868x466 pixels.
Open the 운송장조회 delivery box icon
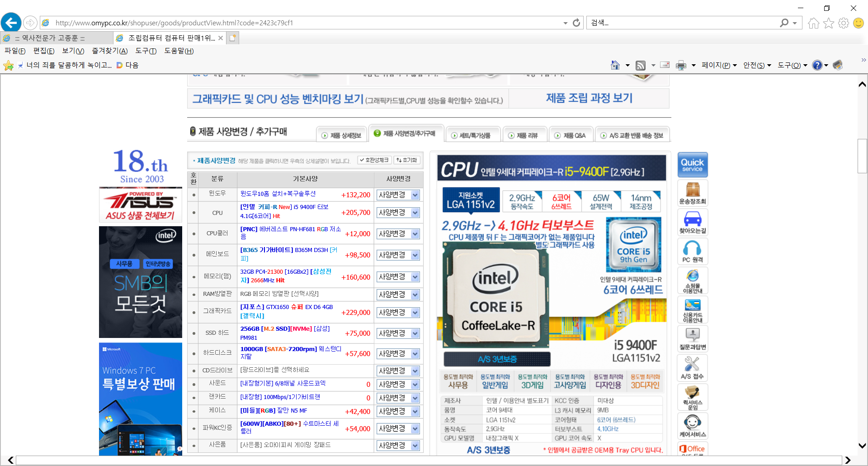pyautogui.click(x=693, y=193)
